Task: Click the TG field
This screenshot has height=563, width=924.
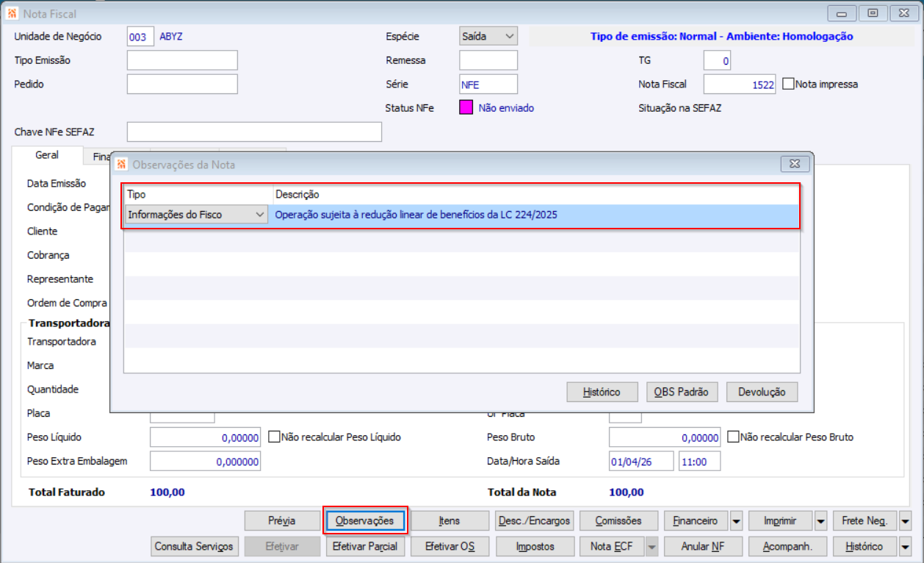Action: pyautogui.click(x=717, y=60)
